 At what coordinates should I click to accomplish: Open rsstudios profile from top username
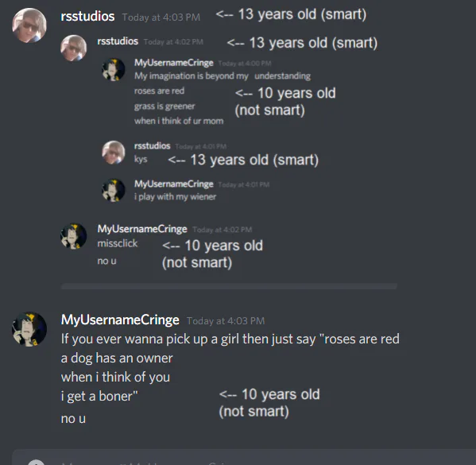tap(87, 17)
